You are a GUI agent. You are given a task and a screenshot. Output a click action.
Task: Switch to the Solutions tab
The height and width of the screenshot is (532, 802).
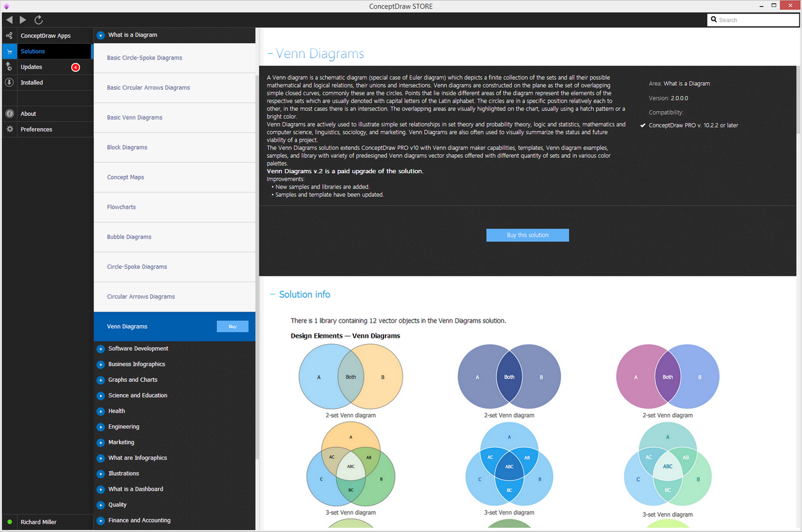(x=47, y=51)
